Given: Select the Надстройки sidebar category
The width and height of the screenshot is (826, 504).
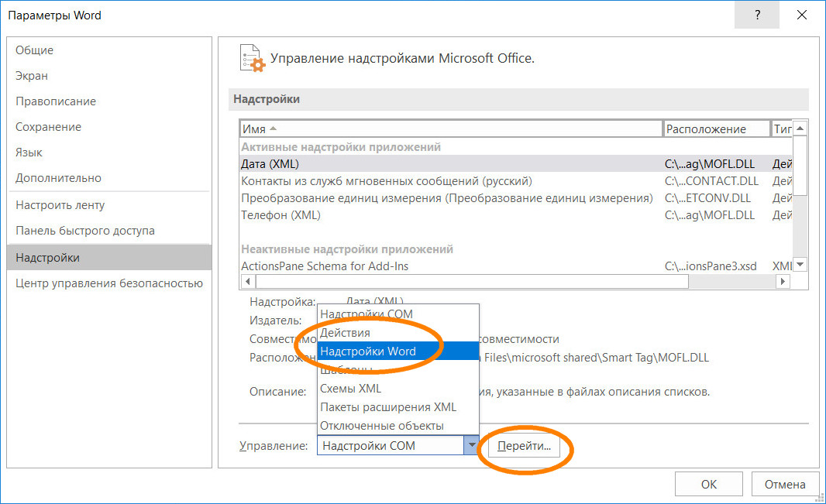Looking at the screenshot, I should (x=109, y=257).
